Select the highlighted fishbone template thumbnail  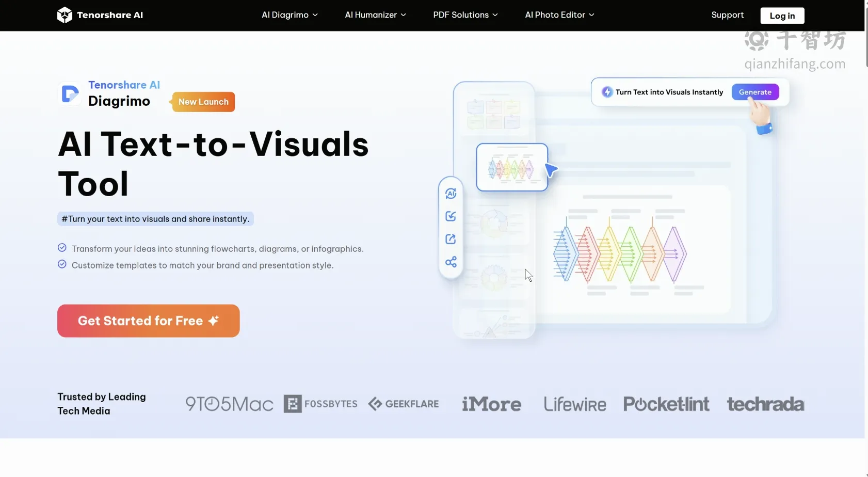coord(512,167)
